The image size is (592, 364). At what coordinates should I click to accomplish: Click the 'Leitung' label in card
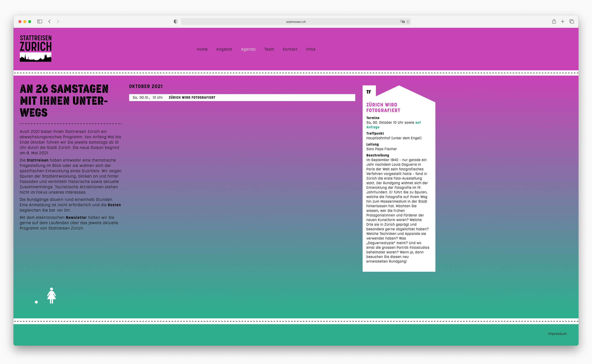(x=372, y=144)
